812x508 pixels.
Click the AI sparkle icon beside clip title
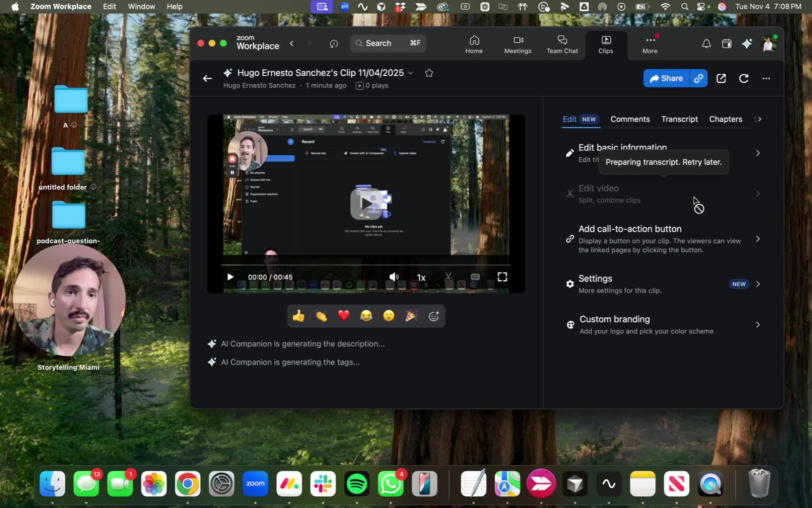228,73
